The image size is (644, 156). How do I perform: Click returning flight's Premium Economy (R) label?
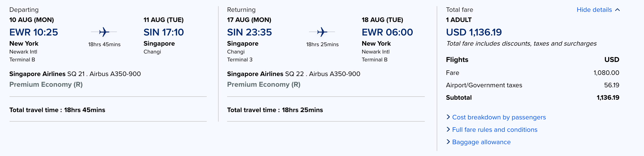click(264, 84)
